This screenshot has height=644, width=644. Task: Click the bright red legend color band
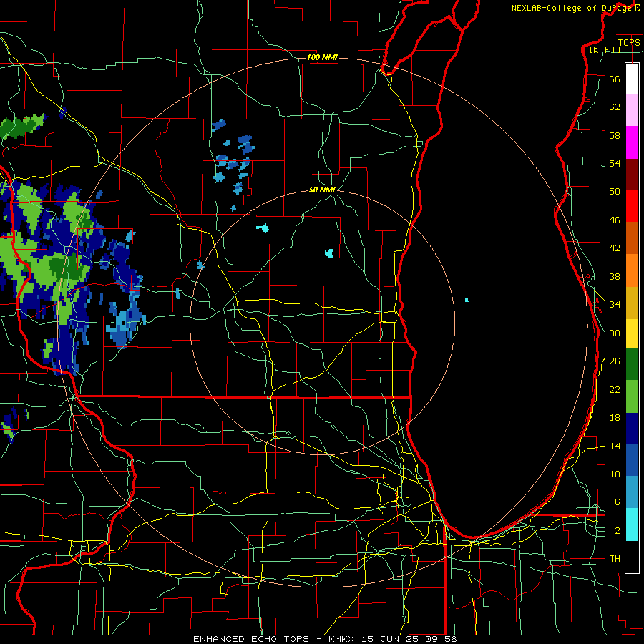pyautogui.click(x=632, y=206)
